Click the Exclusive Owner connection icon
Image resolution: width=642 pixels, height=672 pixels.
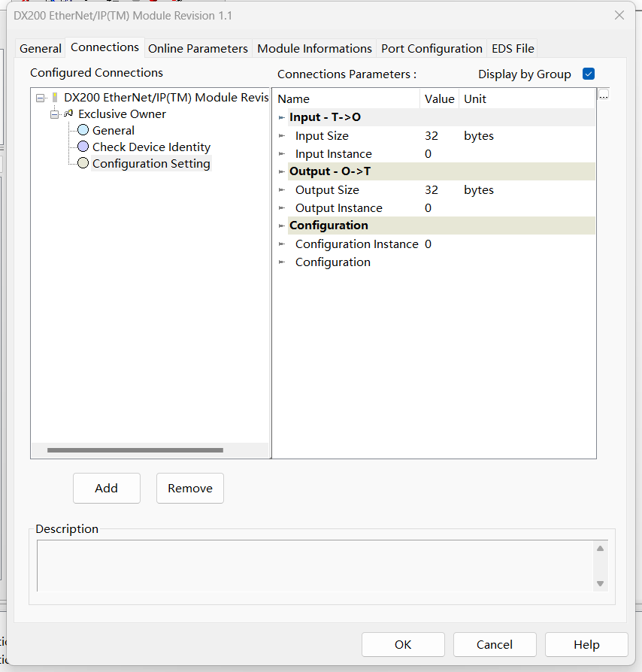tap(68, 114)
